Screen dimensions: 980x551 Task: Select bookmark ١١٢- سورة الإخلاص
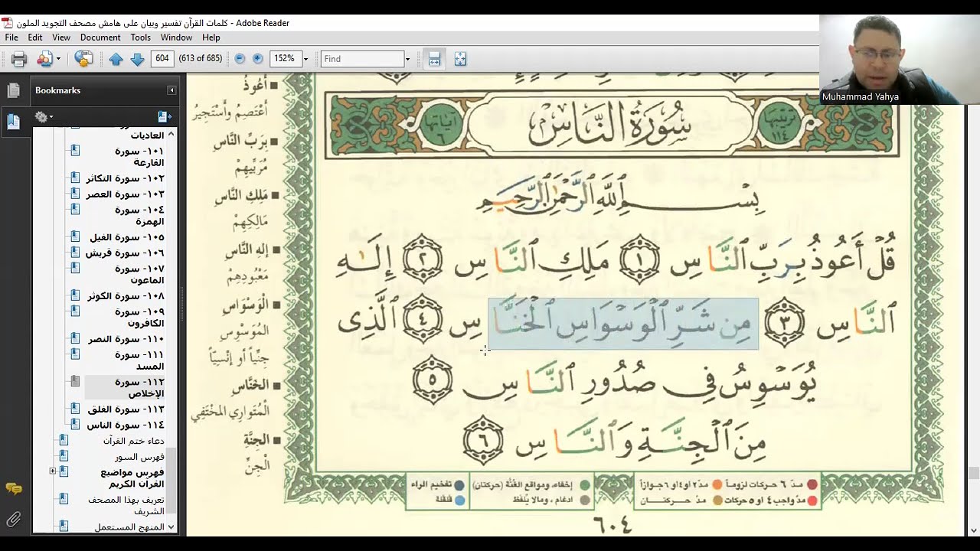click(x=139, y=387)
